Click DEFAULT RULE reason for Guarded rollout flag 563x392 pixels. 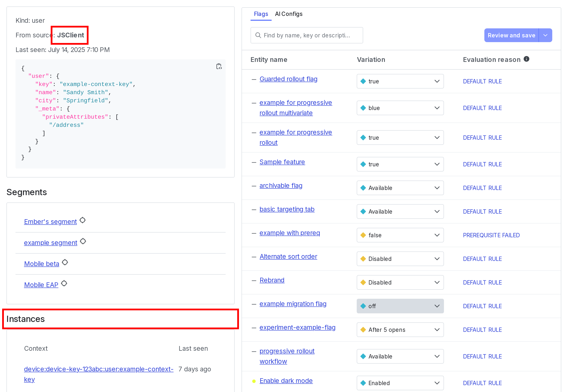482,81
